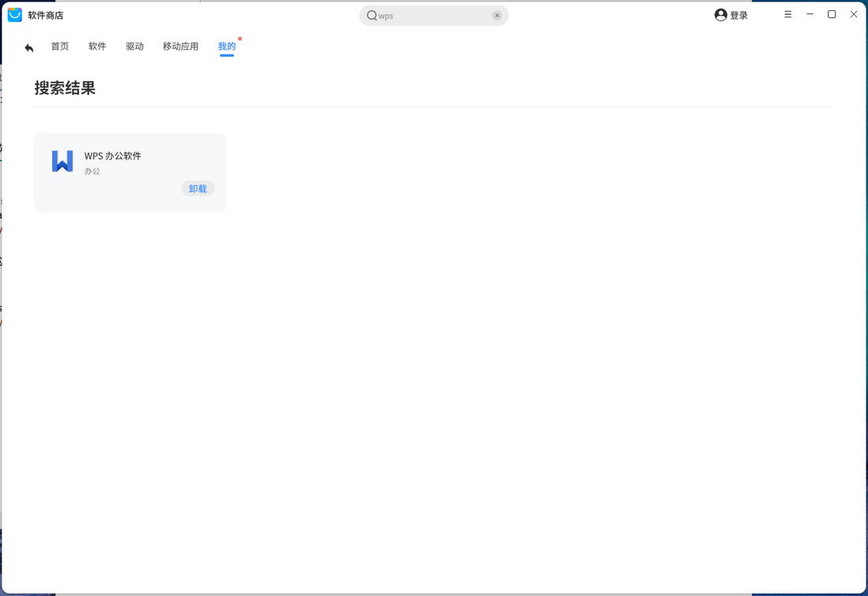Click the magnifier icon in the search bar
The height and width of the screenshot is (596, 868).
tap(372, 15)
